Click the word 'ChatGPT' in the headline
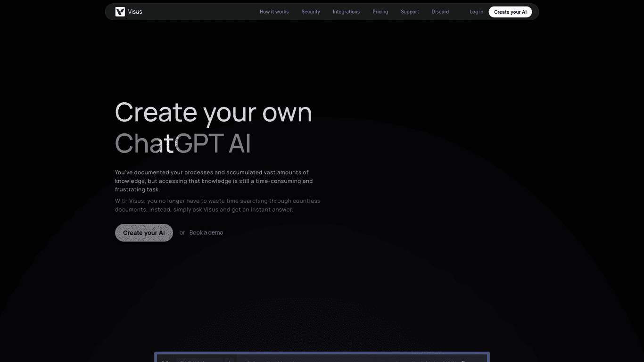The image size is (644, 362). coord(168,143)
